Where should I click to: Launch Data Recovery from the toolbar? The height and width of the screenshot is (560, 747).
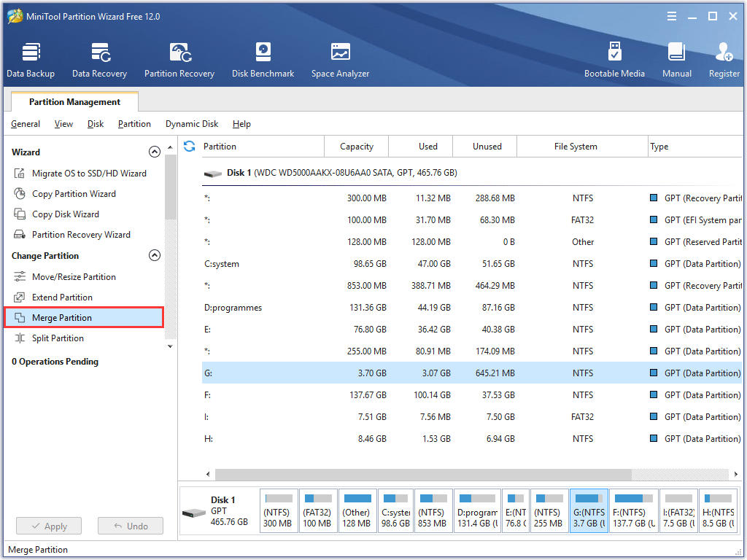[x=99, y=60]
